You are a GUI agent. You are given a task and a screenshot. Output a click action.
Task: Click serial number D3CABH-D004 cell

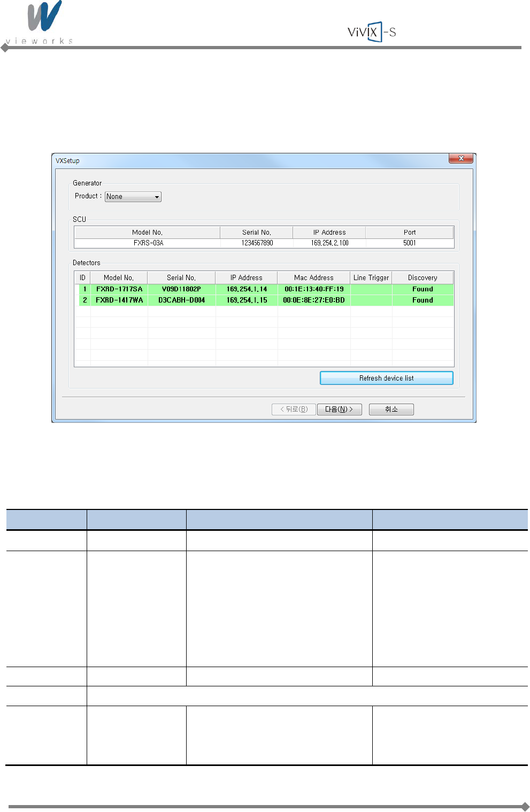tap(181, 300)
